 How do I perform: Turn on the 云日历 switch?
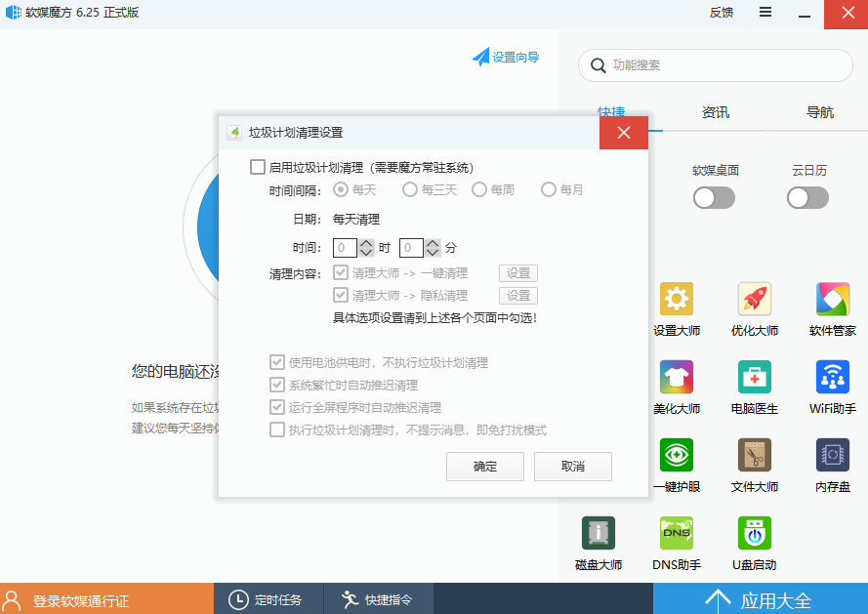tap(807, 197)
